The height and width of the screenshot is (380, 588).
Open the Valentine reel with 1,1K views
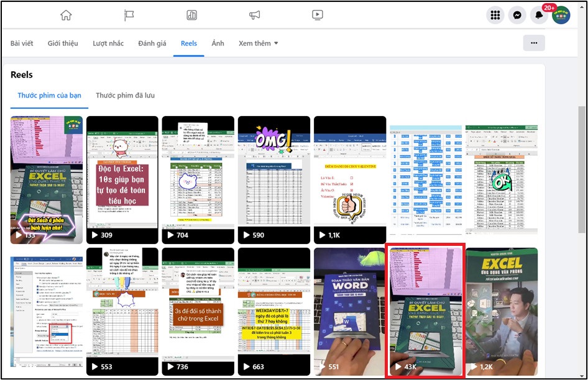[x=350, y=180]
